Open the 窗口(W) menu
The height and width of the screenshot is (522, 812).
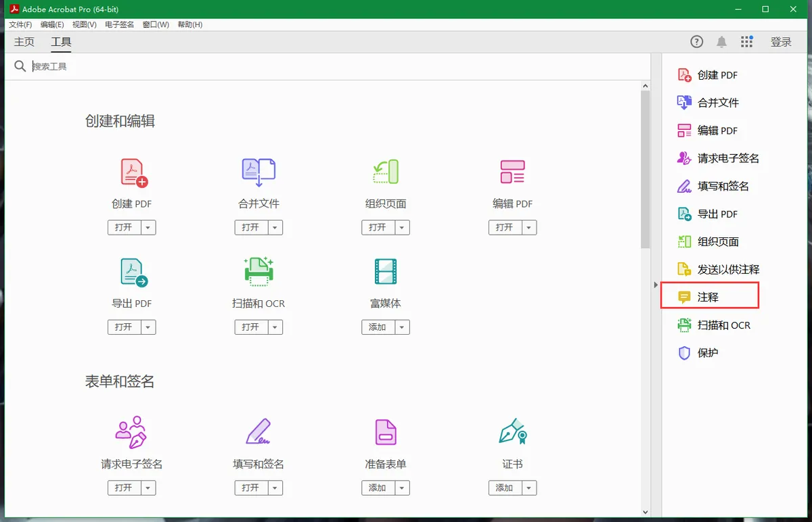click(156, 24)
